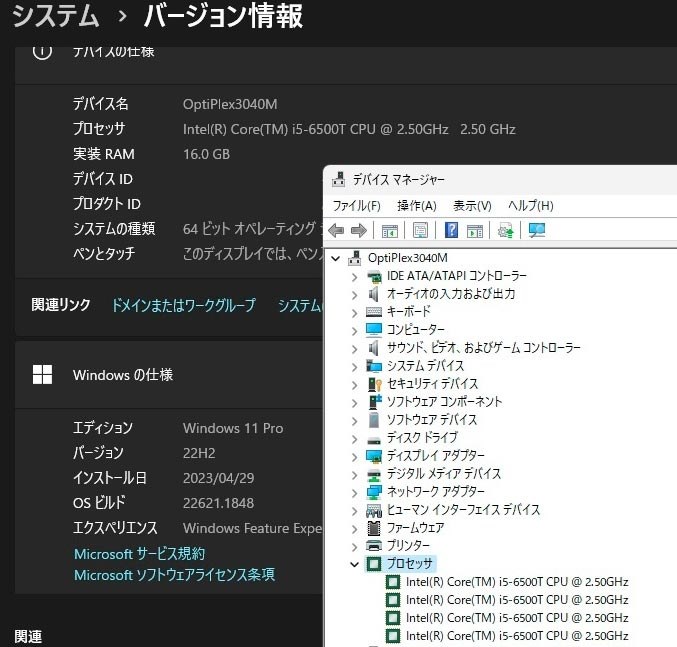Viewport: 677px width, 647px height.
Task: Click the 16.0 GB RAM value
Action: (206, 154)
